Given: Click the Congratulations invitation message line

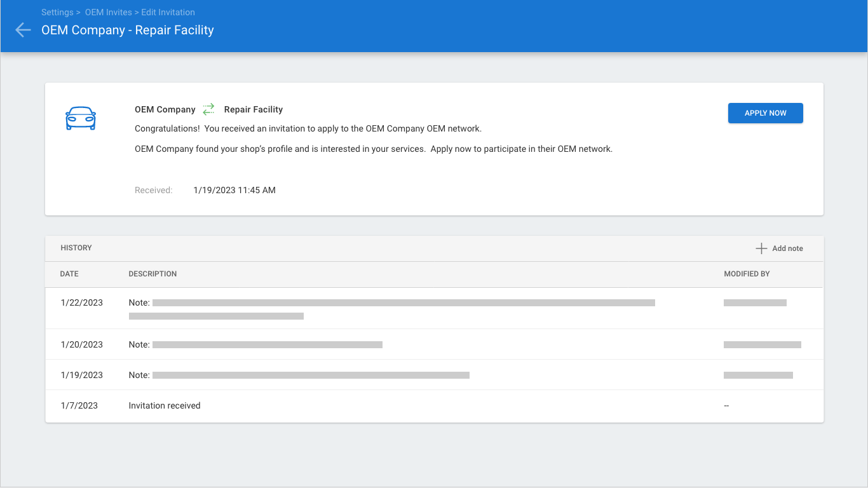Looking at the screenshot, I should click(308, 128).
